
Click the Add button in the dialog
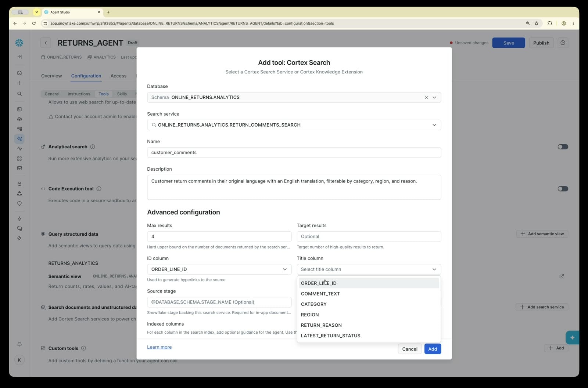(x=433, y=349)
